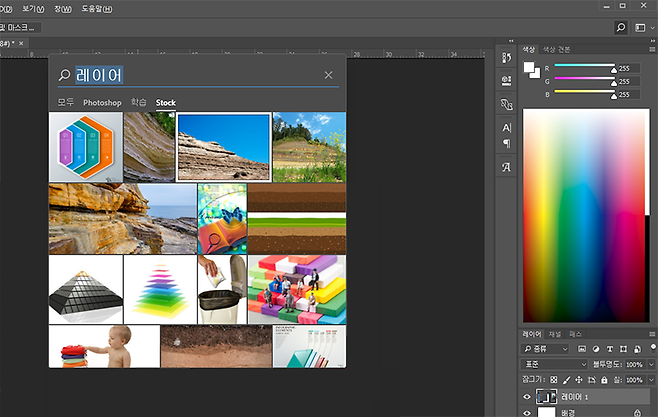Open the 불투명도 opacity dropdown
The width and height of the screenshot is (658, 417).
[x=650, y=364]
